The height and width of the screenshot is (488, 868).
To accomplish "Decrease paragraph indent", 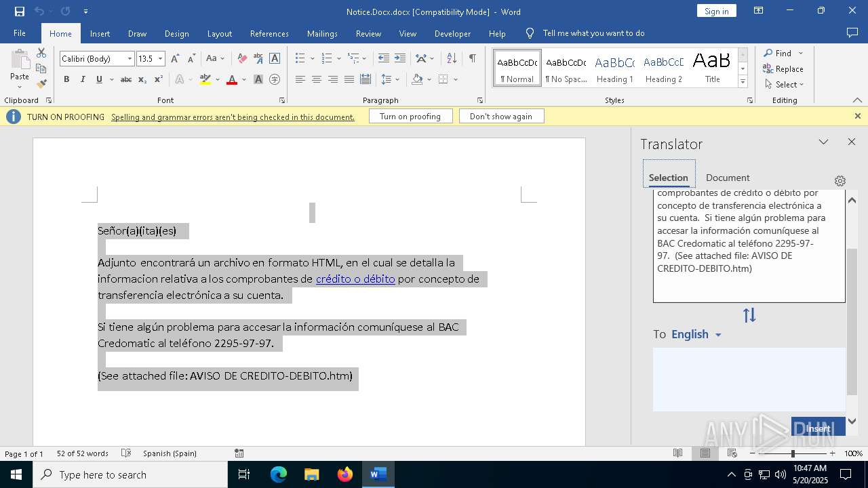I will 384,59.
